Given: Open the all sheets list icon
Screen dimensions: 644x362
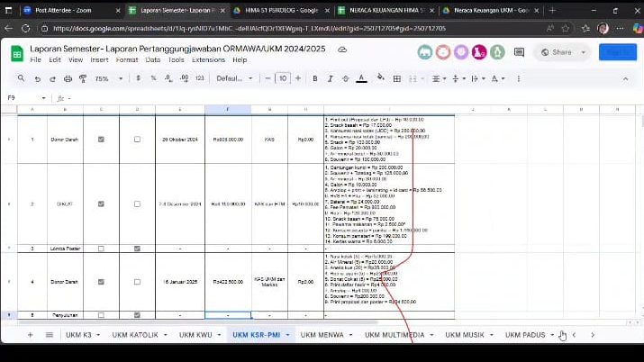Looking at the screenshot, I should point(49,335).
